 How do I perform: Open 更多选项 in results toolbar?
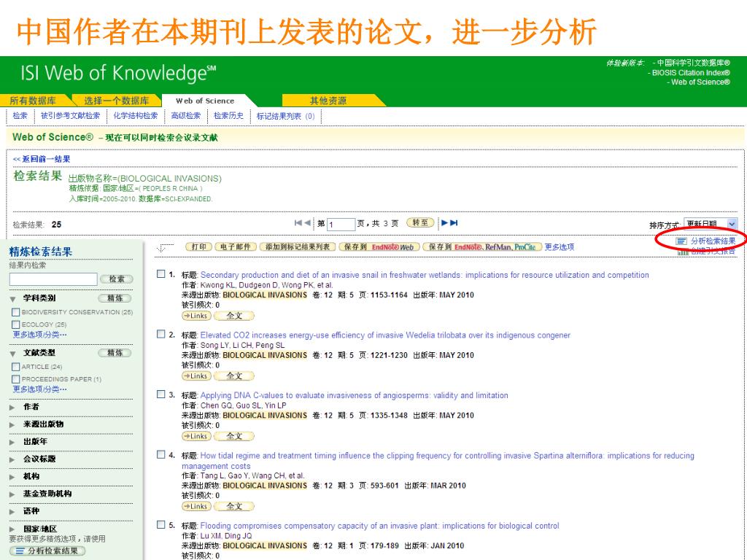(560, 247)
